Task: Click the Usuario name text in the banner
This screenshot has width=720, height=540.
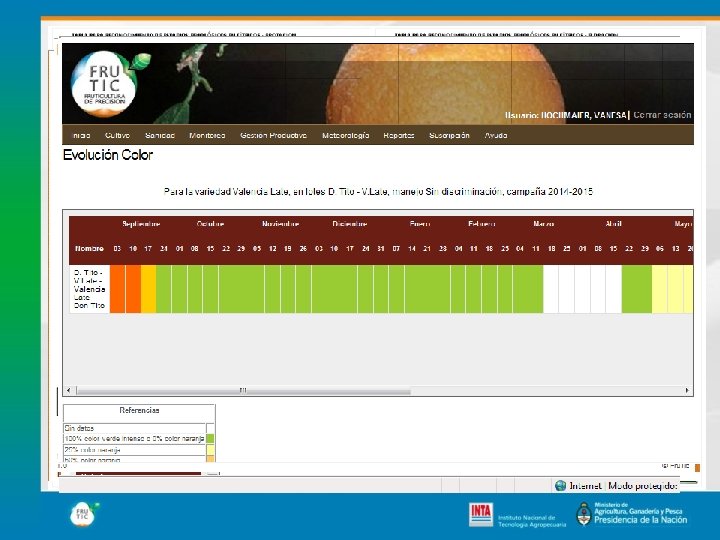Action: click(566, 115)
